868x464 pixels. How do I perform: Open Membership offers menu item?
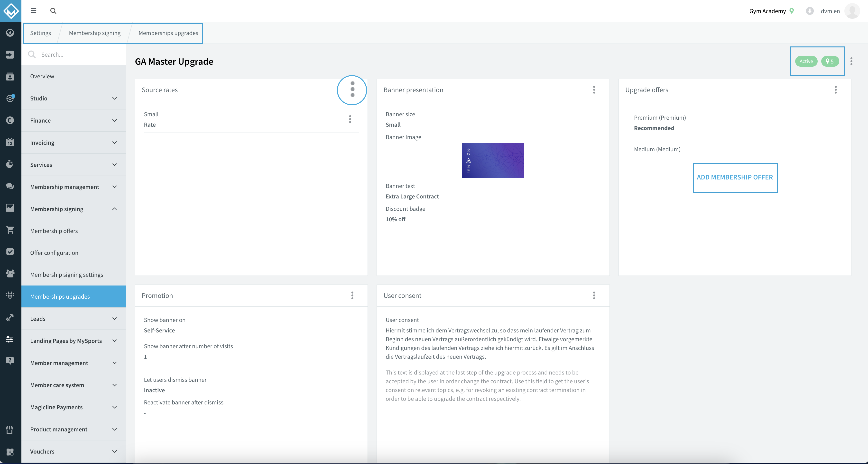pos(74,231)
